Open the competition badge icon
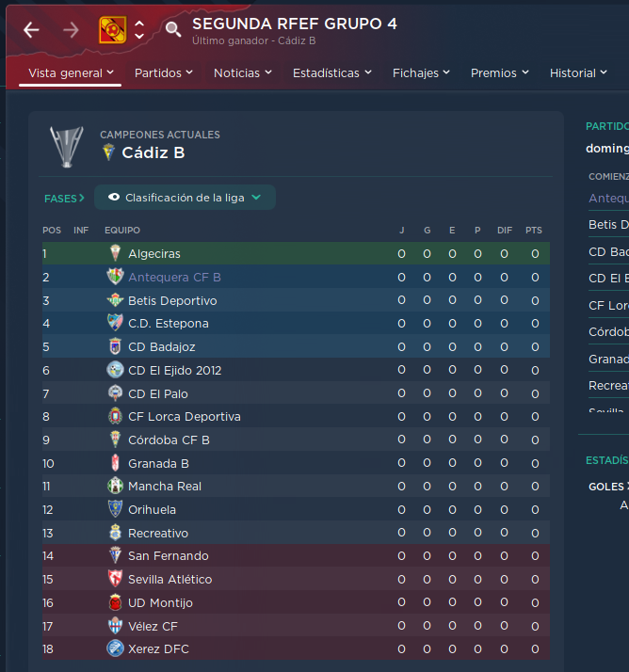The image size is (629, 672). [112, 30]
